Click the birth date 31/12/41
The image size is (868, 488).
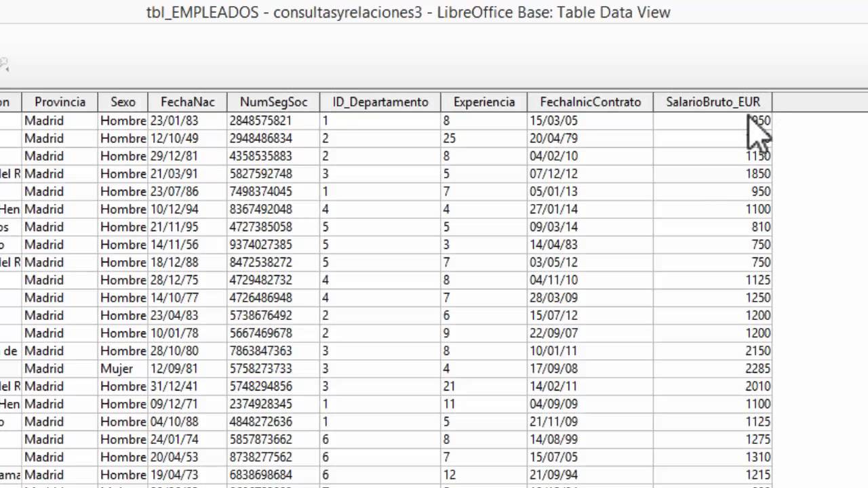[187, 386]
